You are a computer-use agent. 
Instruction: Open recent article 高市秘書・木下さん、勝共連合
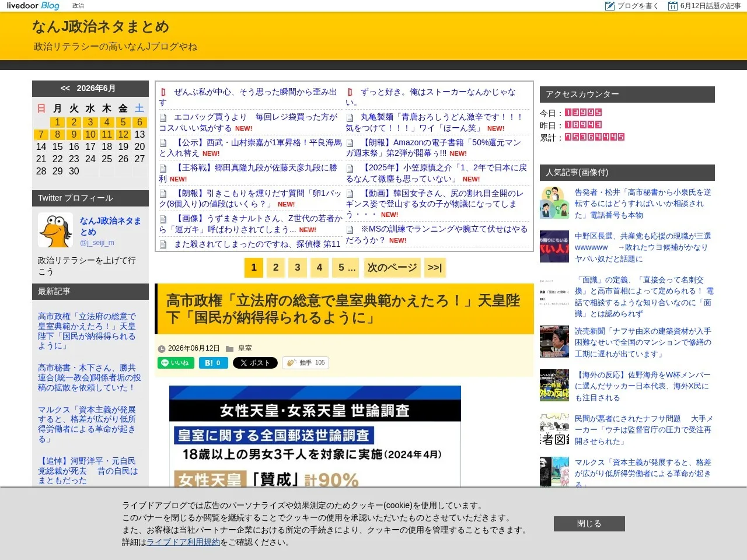89,377
